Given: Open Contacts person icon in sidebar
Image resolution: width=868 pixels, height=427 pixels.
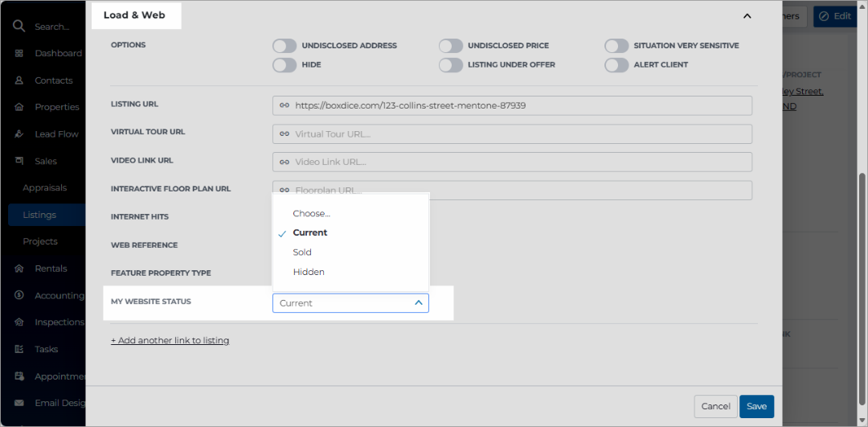Looking at the screenshot, I should (19, 80).
